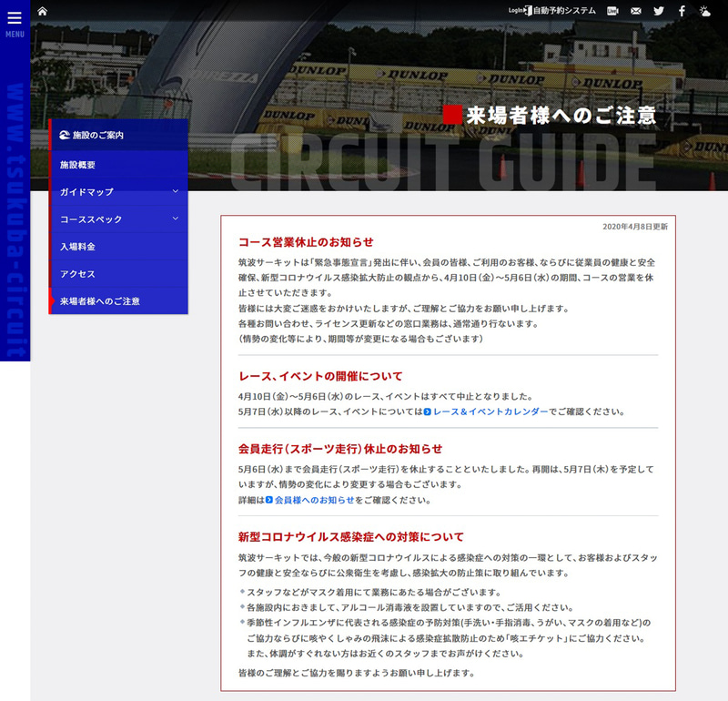Open the Facebook icon in the header
728x701 pixels.
pos(682,11)
